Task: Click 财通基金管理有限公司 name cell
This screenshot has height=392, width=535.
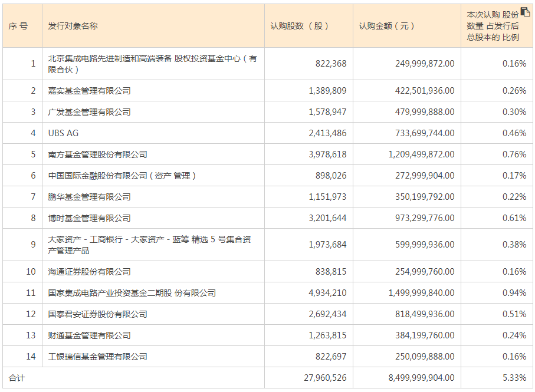Action: pyautogui.click(x=153, y=335)
